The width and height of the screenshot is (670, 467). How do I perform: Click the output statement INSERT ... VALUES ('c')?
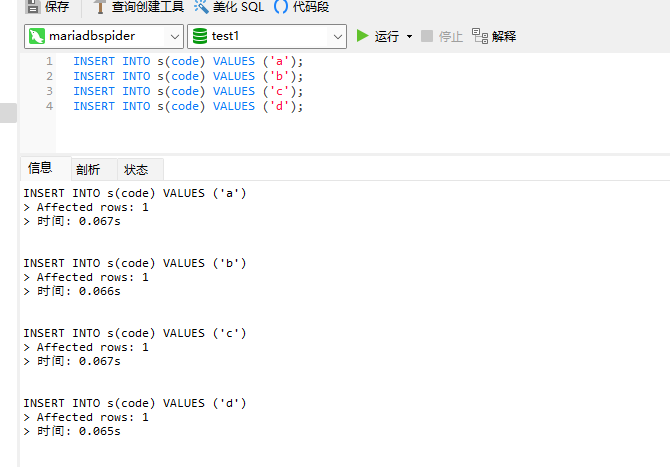coord(135,333)
